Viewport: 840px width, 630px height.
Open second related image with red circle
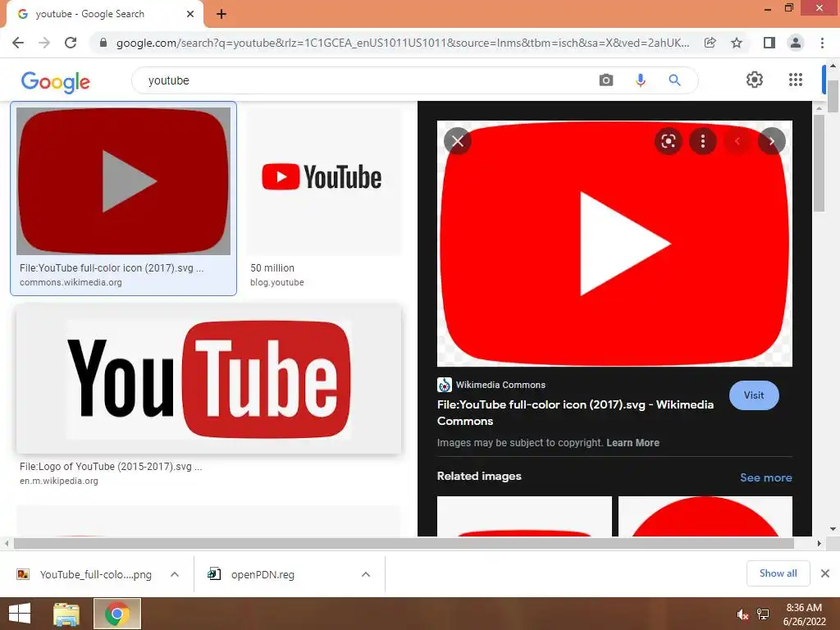point(705,517)
